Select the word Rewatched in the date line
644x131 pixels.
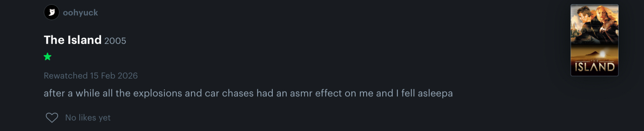tap(66, 76)
